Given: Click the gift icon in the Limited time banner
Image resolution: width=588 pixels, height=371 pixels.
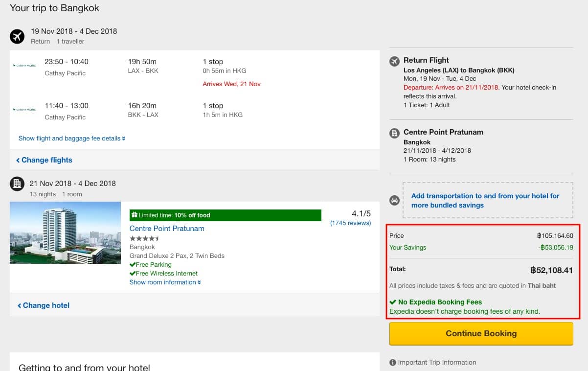Looking at the screenshot, I should point(135,215).
